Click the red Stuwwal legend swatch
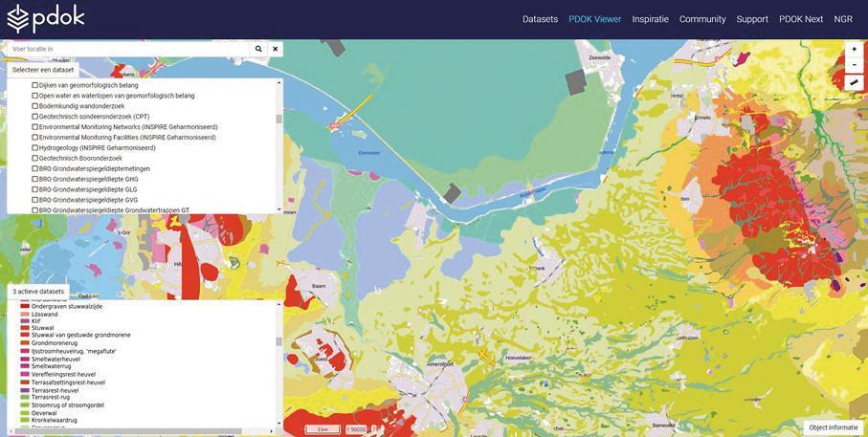 pyautogui.click(x=25, y=326)
